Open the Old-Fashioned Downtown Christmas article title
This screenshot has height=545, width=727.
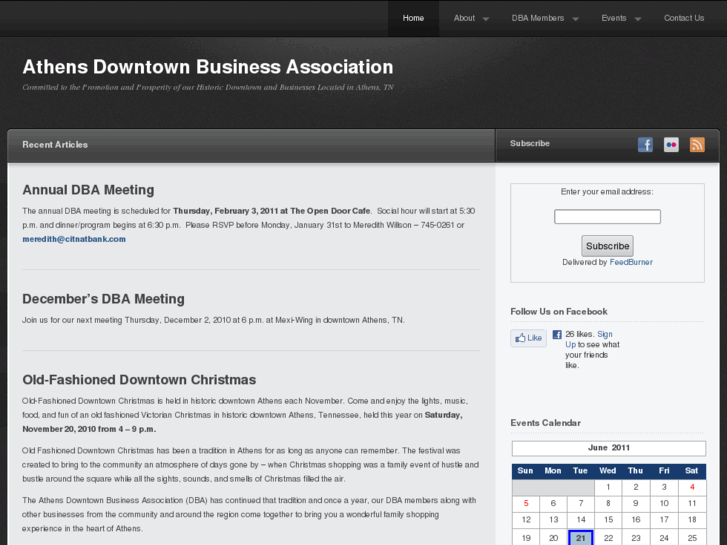(139, 380)
